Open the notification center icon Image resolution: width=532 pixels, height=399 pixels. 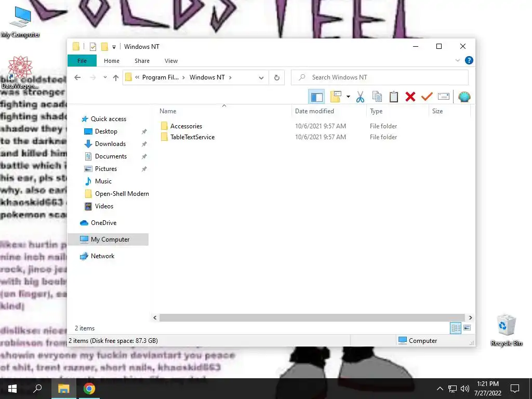pos(515,389)
